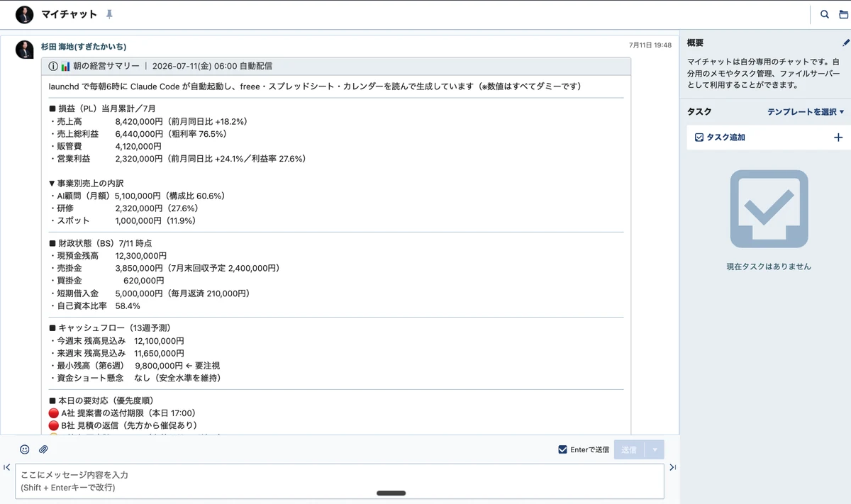Image resolution: width=851 pixels, height=504 pixels.
Task: Click the 営業利益 line
Action: click(x=177, y=159)
